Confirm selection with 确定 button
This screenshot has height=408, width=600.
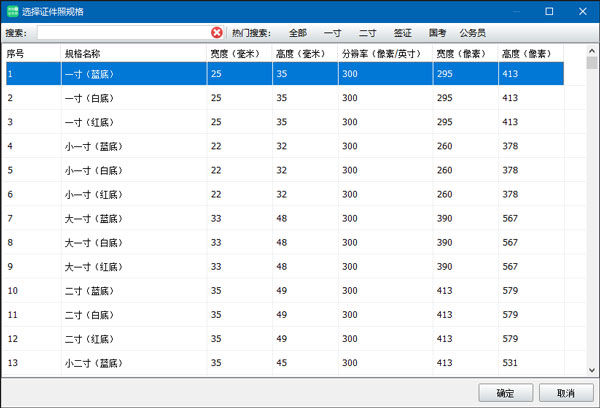pyautogui.click(x=505, y=393)
